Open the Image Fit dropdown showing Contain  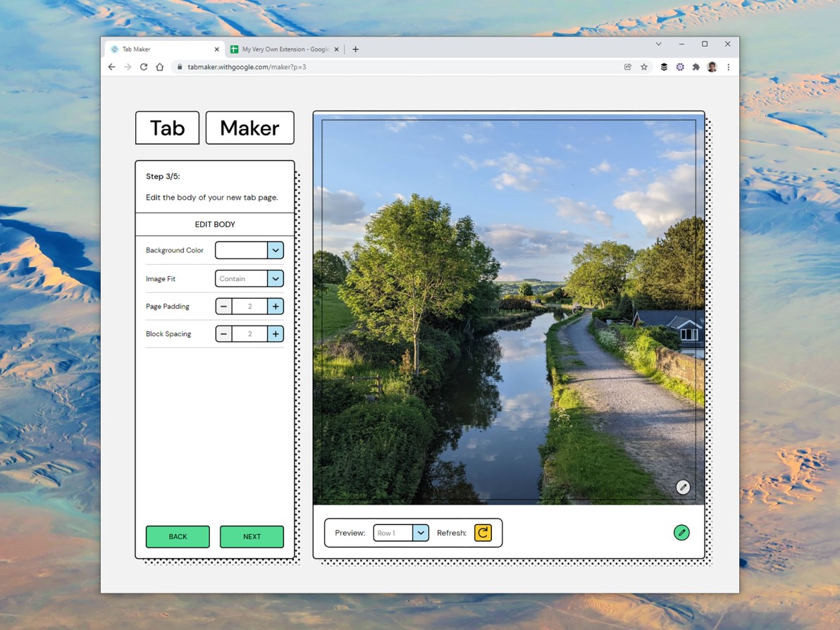[276, 278]
